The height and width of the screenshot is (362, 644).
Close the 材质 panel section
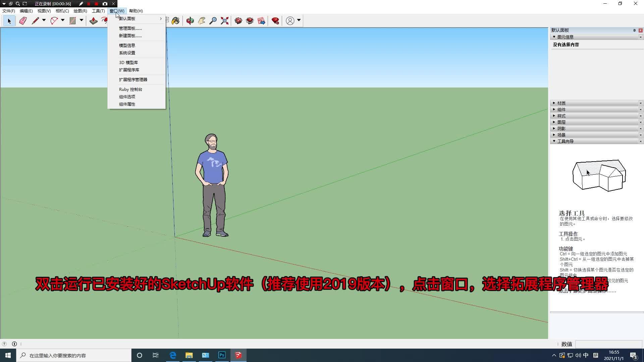(641, 103)
